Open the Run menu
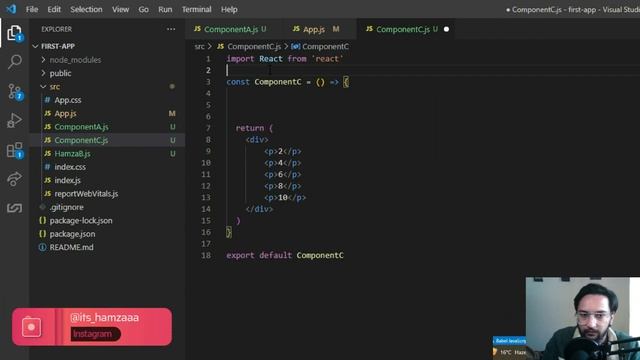The height and width of the screenshot is (360, 640). 165,9
